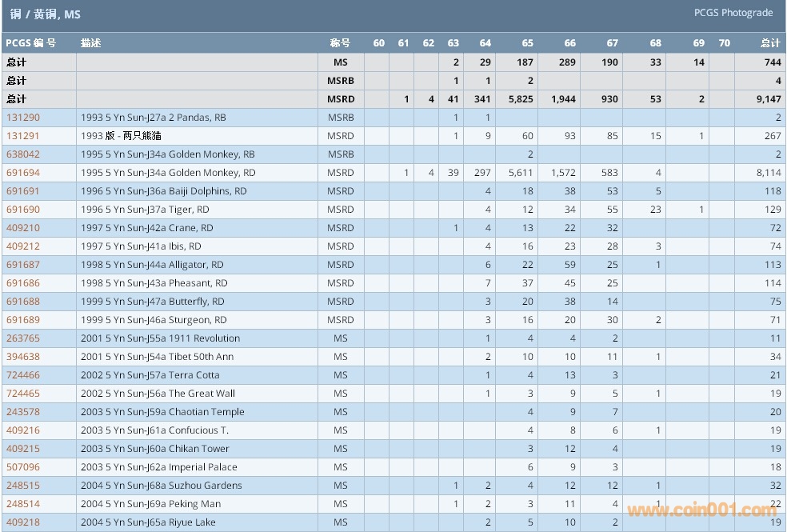Click the 描述 column header
Image resolution: width=787 pixels, height=532 pixels.
(x=91, y=43)
